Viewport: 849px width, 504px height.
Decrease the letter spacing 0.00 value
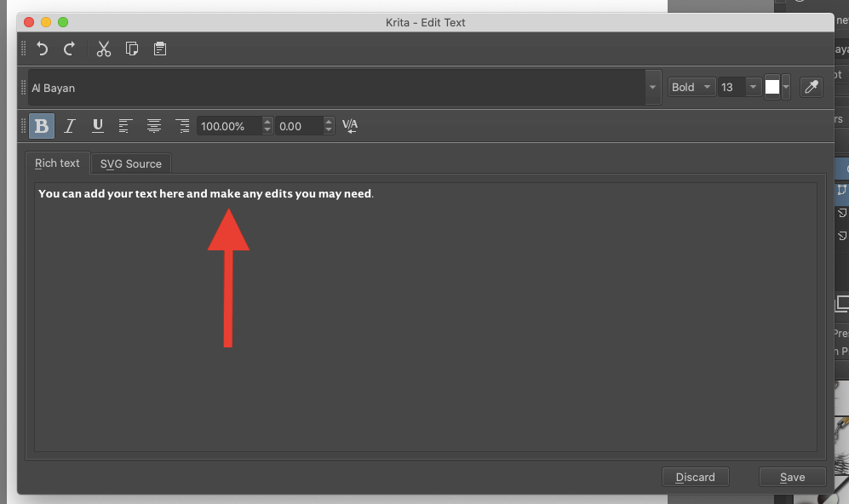[329, 130]
